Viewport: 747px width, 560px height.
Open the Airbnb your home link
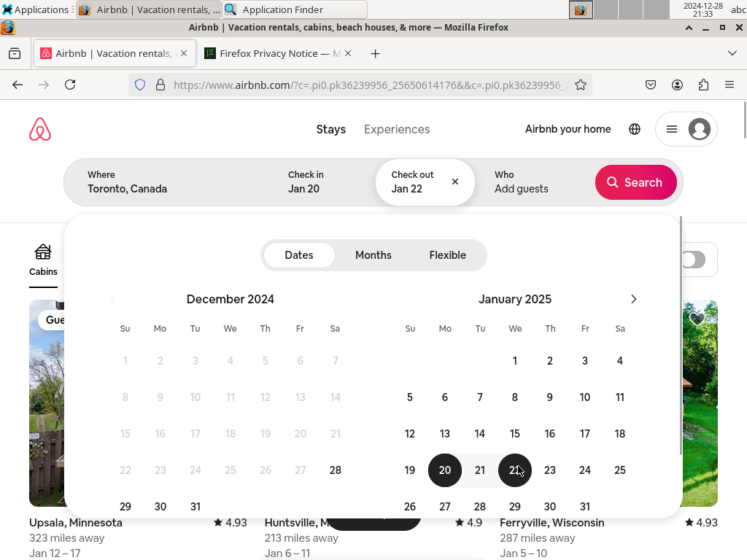tap(568, 129)
